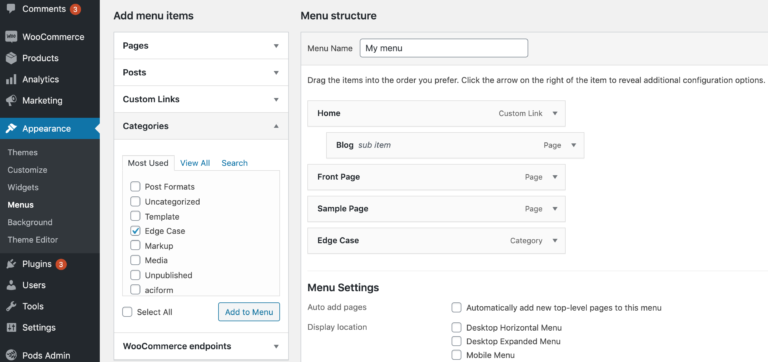The height and width of the screenshot is (362, 768).
Task: Check the Uncategorized category
Action: click(135, 201)
